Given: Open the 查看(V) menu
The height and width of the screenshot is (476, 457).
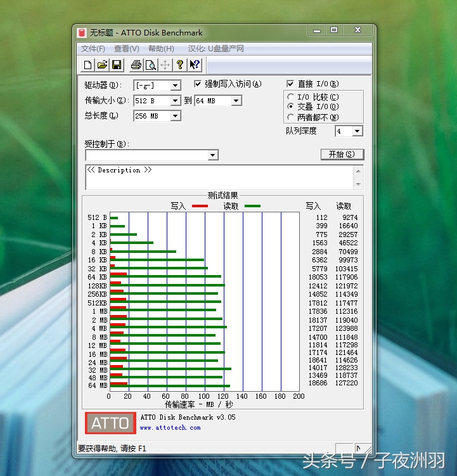Looking at the screenshot, I should [x=127, y=49].
